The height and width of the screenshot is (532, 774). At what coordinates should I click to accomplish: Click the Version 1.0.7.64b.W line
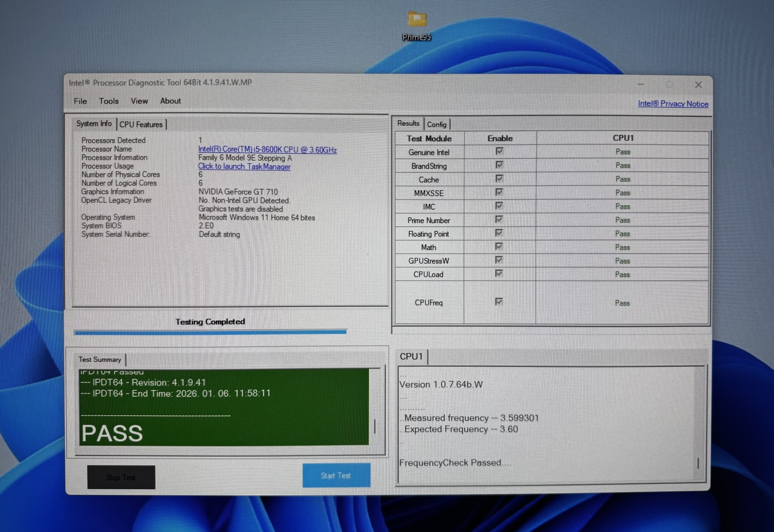pos(441,384)
